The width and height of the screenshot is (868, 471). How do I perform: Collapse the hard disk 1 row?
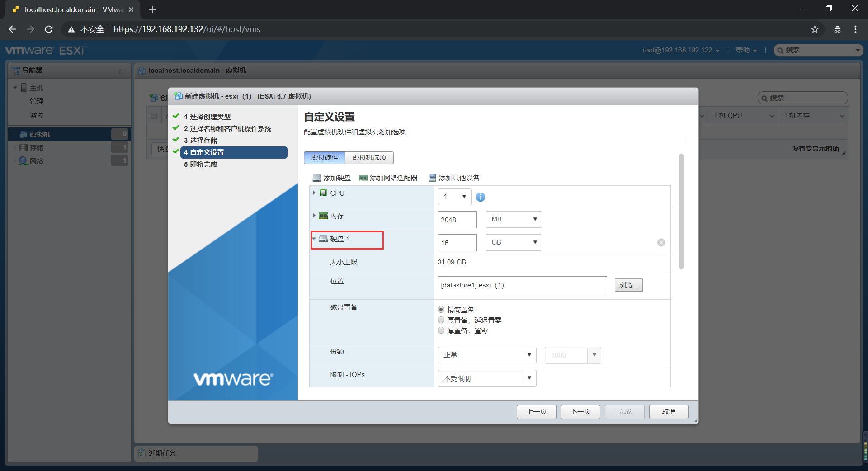point(314,239)
